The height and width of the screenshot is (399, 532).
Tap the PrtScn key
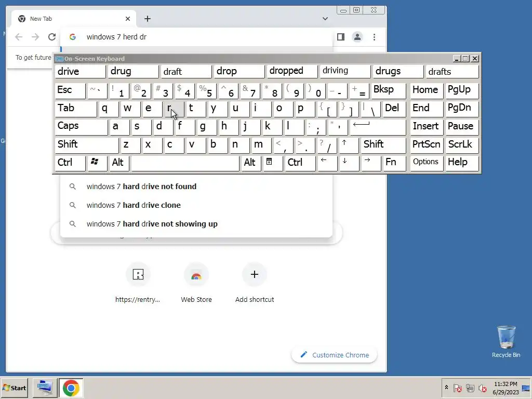[x=427, y=145]
